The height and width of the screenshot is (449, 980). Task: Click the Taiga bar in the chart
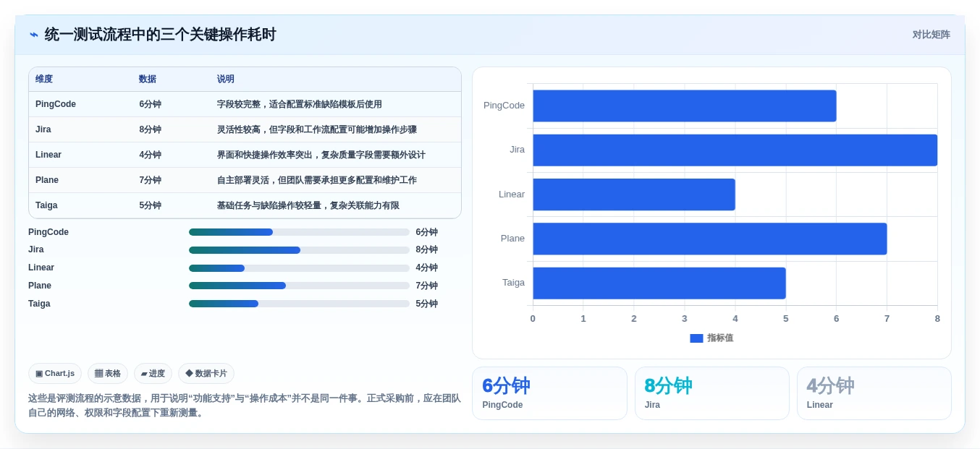(x=659, y=283)
